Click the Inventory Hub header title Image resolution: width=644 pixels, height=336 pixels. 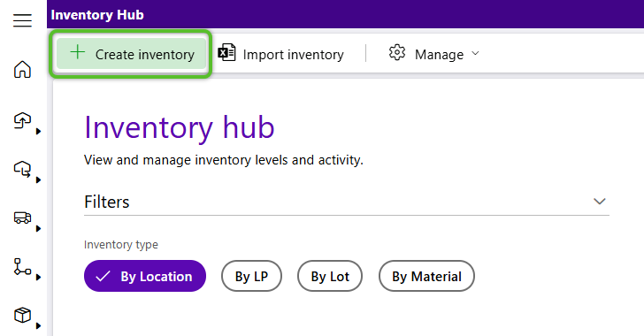tap(97, 15)
